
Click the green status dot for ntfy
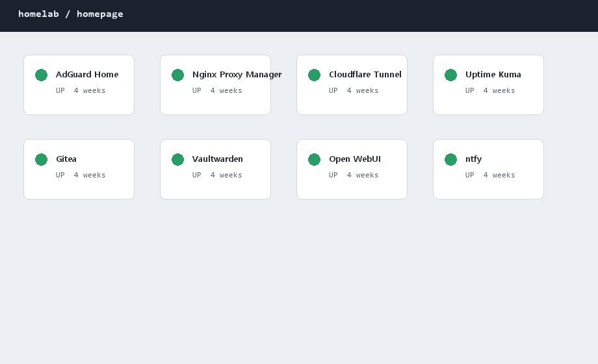coord(451,159)
